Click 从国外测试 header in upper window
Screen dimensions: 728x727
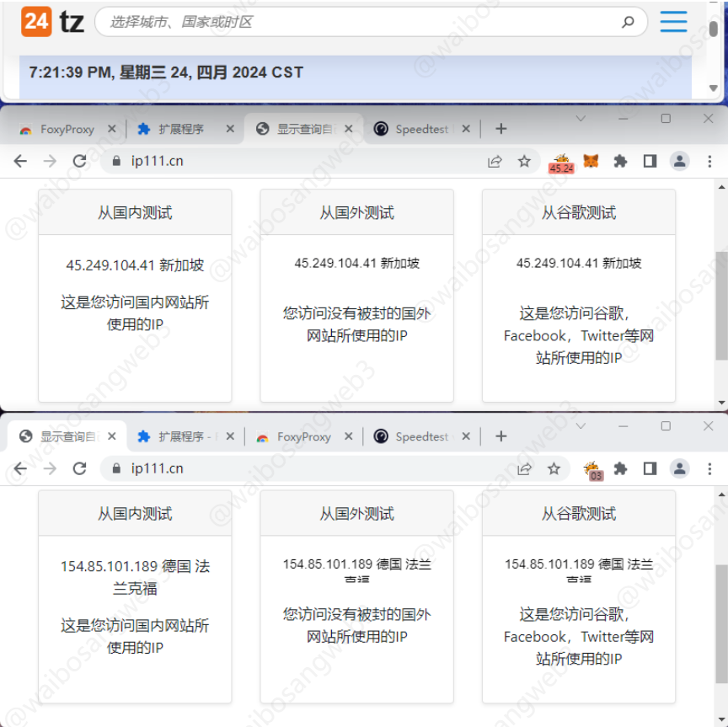[357, 212]
